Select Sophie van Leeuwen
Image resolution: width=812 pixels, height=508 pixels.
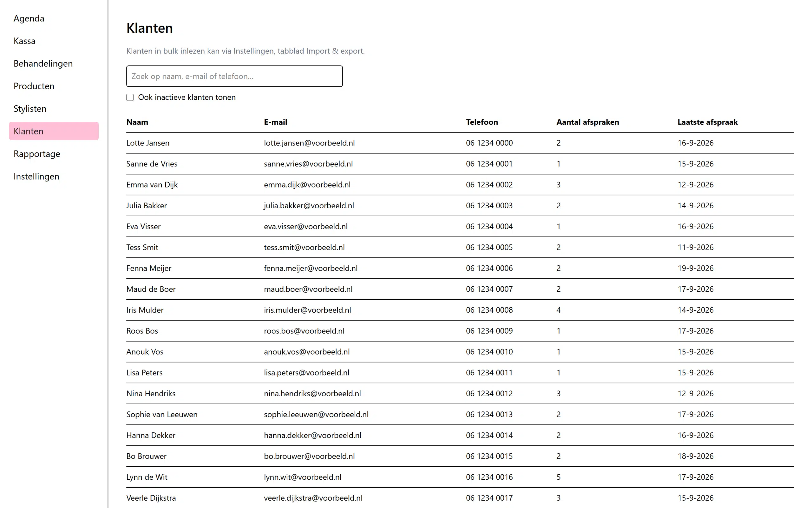pos(460,414)
